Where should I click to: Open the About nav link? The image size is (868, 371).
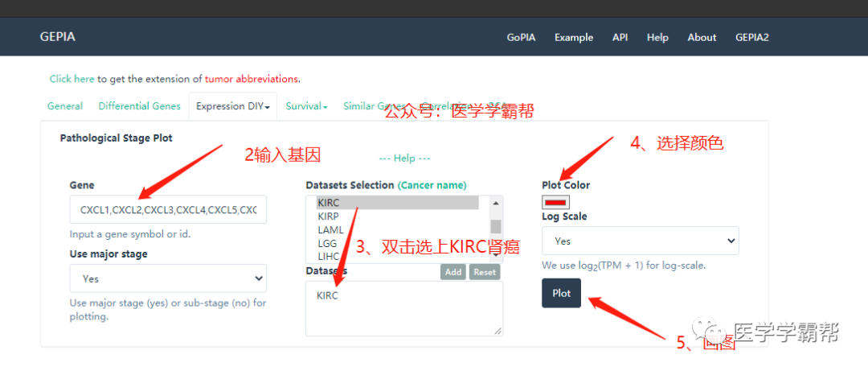[702, 38]
